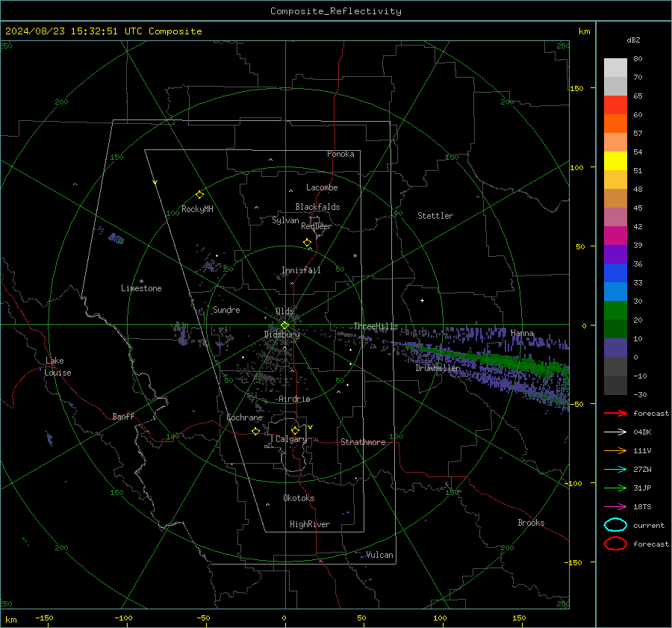Screen dimensions: 672x628
Task: Select the white 04DK arrow legend icon
Action: [615, 432]
